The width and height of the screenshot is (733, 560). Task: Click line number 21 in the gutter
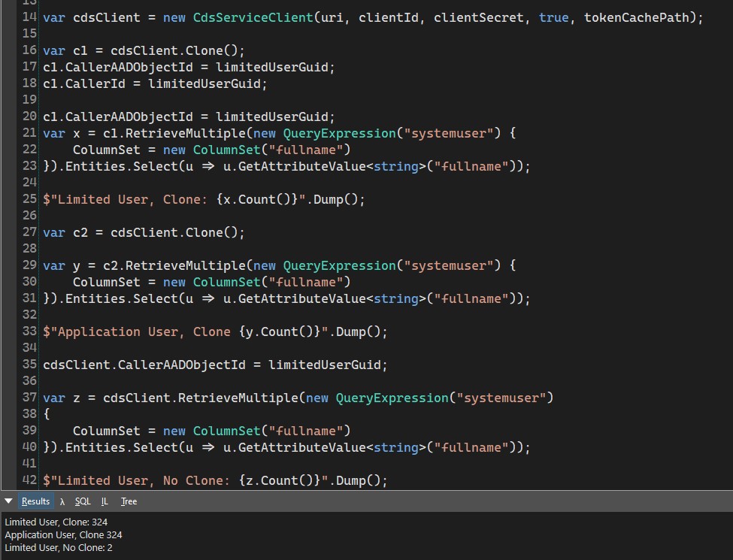tap(29, 133)
